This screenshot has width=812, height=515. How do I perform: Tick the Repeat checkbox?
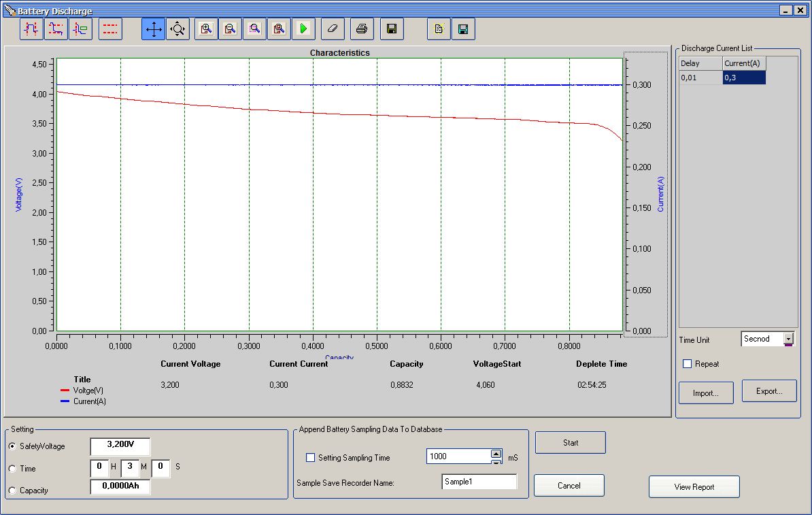687,364
